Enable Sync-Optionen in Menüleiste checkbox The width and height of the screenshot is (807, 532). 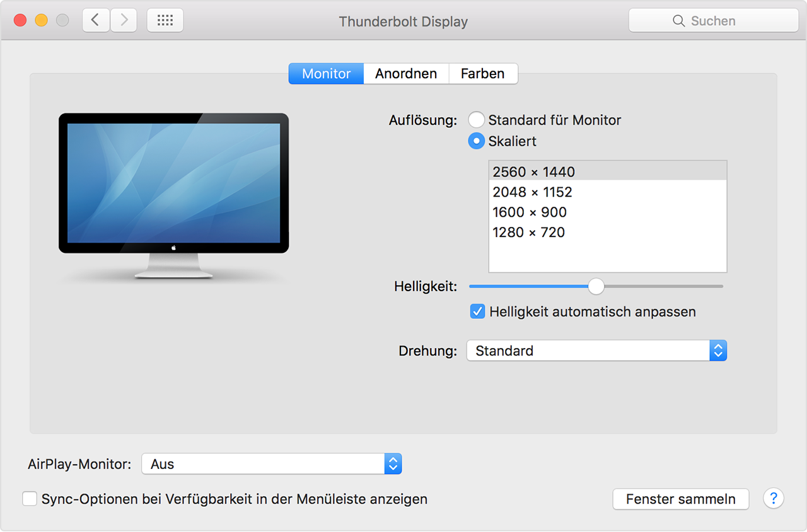pyautogui.click(x=30, y=499)
